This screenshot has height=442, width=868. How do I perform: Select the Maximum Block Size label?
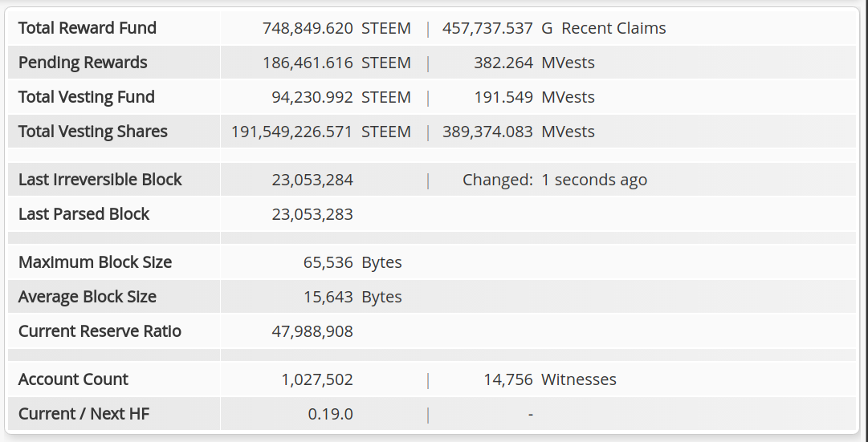click(x=96, y=262)
